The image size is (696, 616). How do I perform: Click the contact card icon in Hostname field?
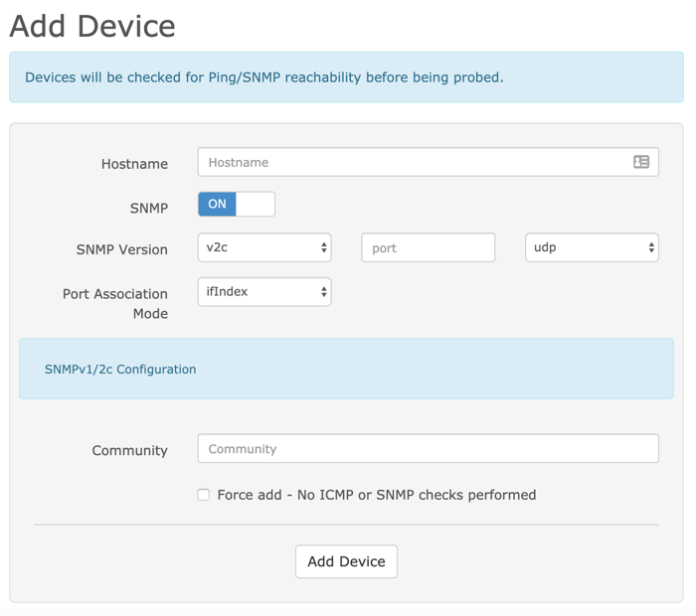click(x=641, y=162)
